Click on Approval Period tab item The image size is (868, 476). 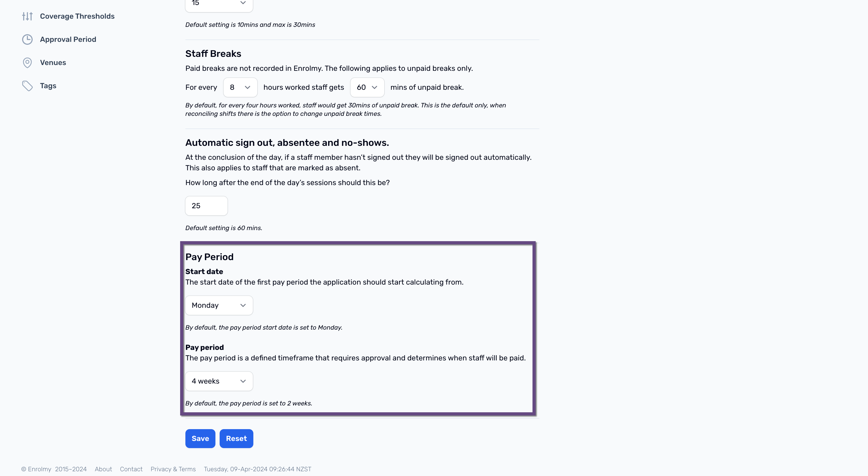tap(68, 39)
